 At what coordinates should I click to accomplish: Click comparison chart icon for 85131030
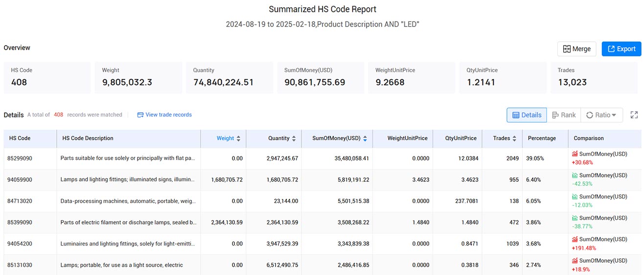click(x=575, y=261)
